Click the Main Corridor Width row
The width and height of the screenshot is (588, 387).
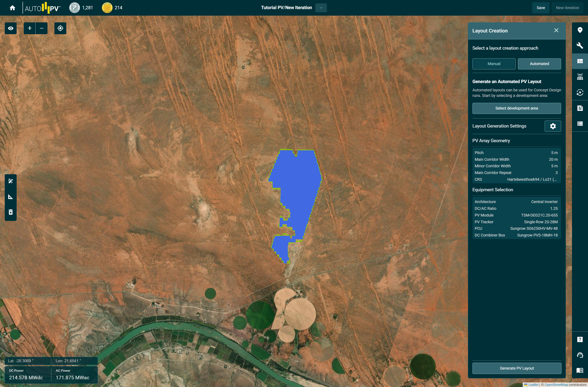[516, 160]
